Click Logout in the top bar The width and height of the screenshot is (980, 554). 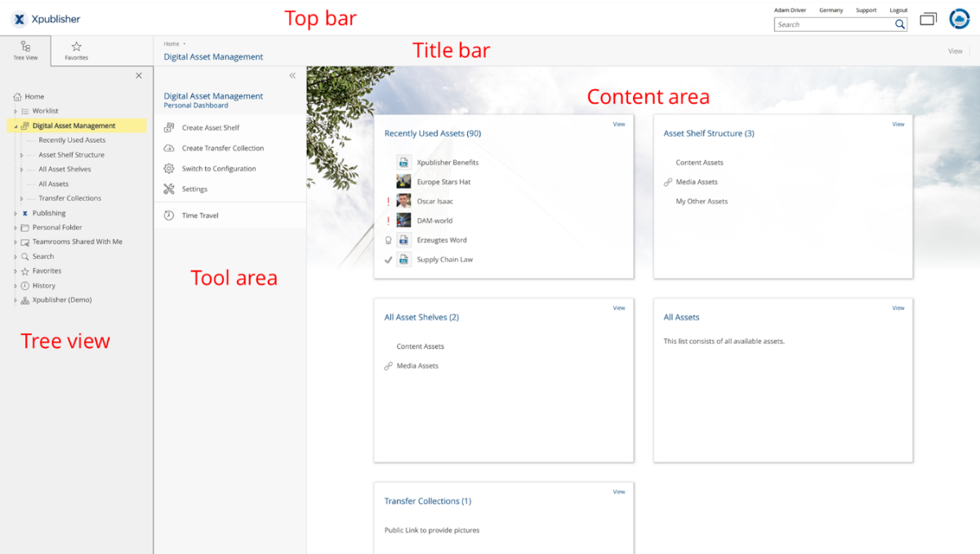click(898, 10)
